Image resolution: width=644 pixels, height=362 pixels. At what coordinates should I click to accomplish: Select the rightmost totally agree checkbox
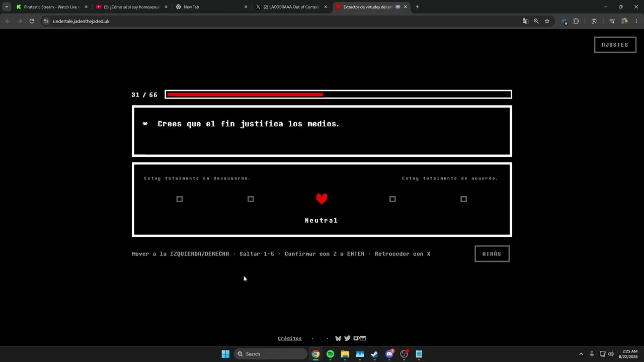click(463, 199)
